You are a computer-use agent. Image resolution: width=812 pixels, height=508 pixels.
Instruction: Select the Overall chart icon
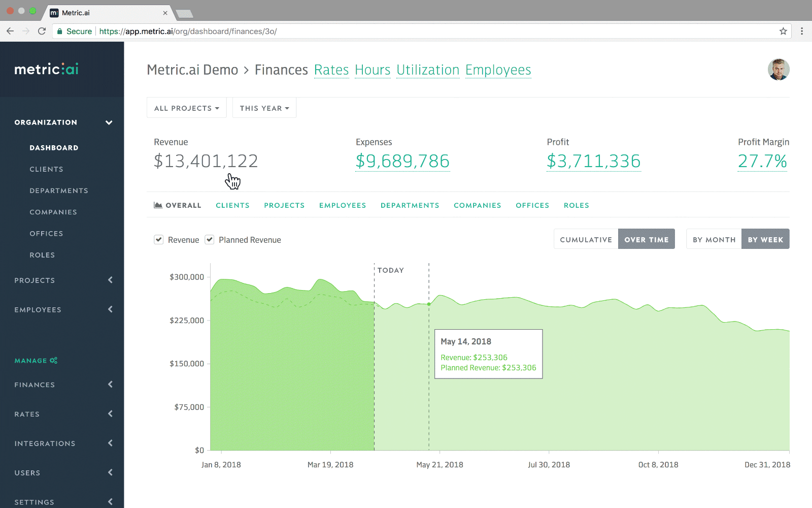pos(159,205)
